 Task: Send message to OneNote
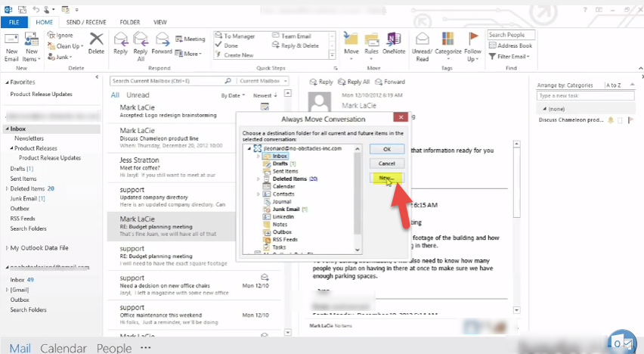click(394, 44)
